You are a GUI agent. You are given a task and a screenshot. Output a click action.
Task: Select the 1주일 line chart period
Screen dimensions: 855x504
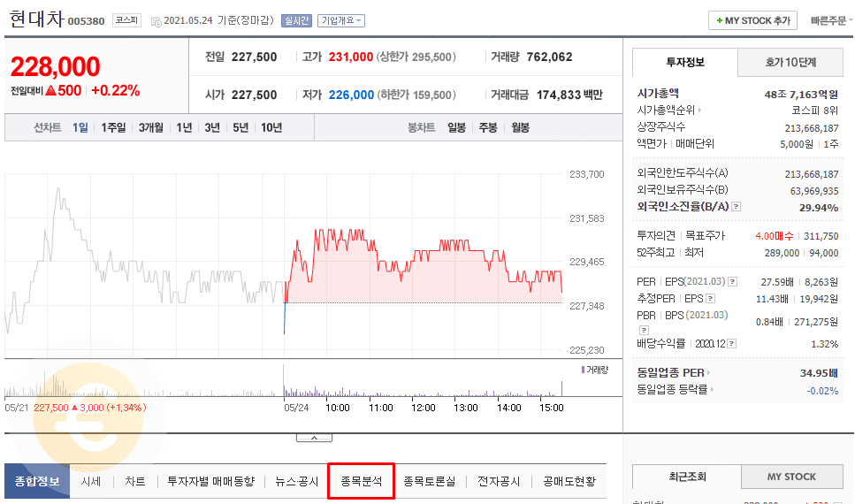point(113,127)
